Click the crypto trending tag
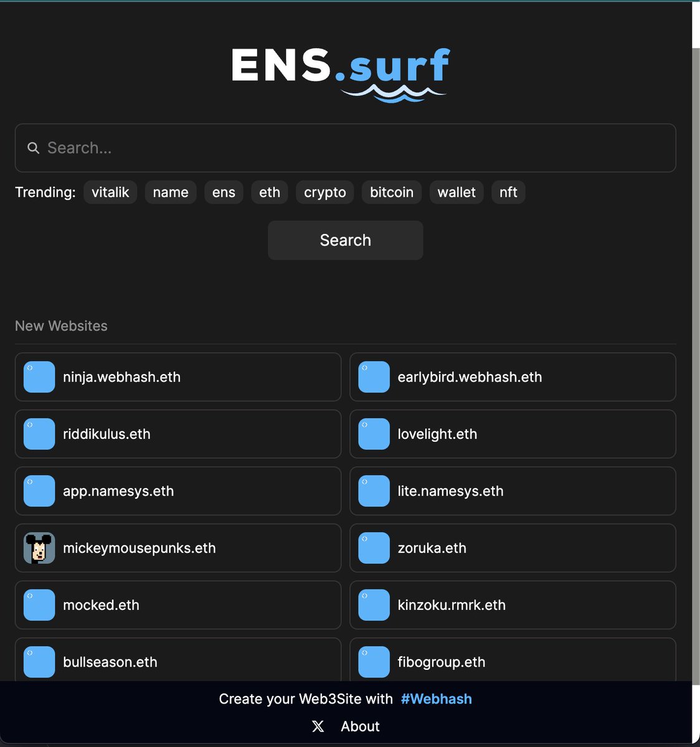 coord(324,192)
